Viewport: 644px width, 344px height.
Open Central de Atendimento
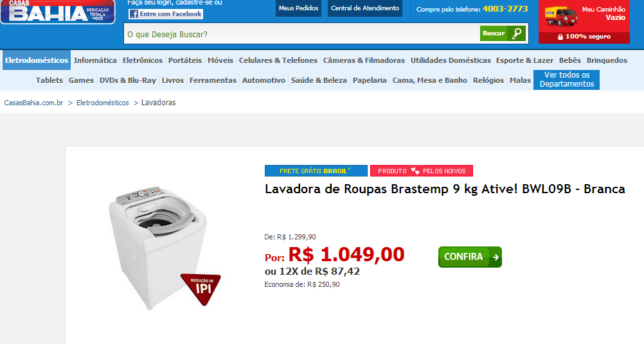coord(365,8)
